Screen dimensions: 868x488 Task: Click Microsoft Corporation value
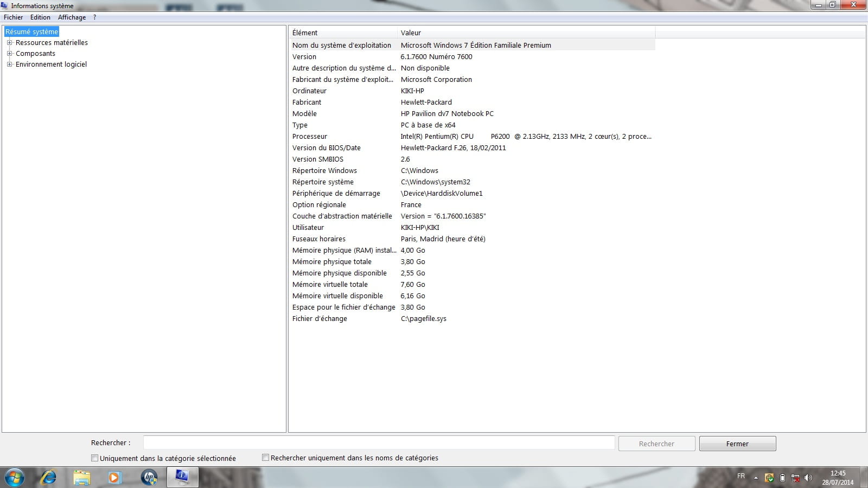pyautogui.click(x=436, y=79)
